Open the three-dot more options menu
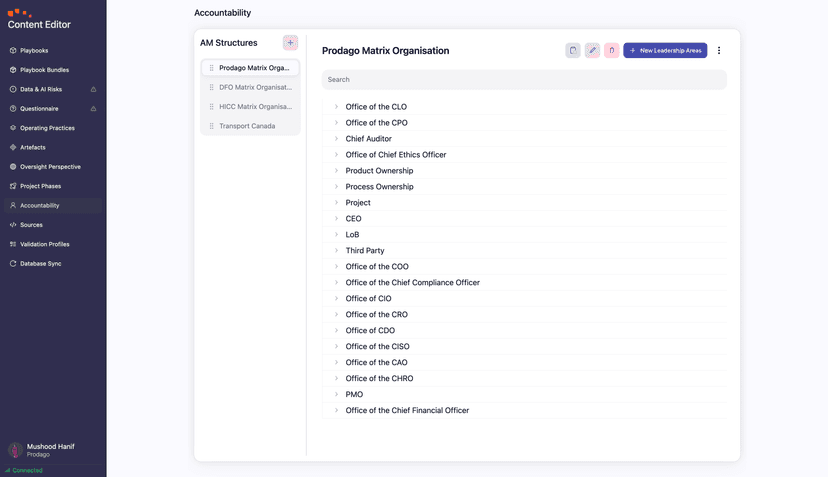 pyautogui.click(x=719, y=50)
